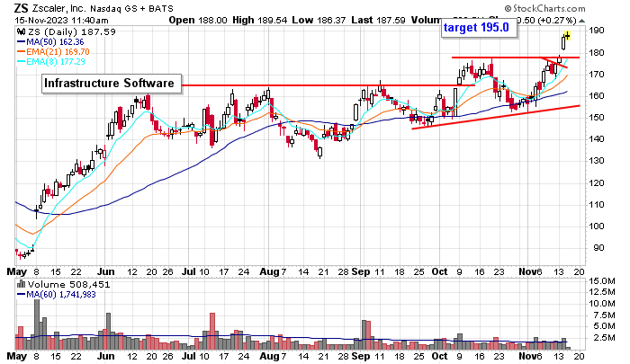Viewport: 630px width, 364px height.
Task: Click the "Nasdaq GS + BATS" exchange text
Action: [131, 8]
